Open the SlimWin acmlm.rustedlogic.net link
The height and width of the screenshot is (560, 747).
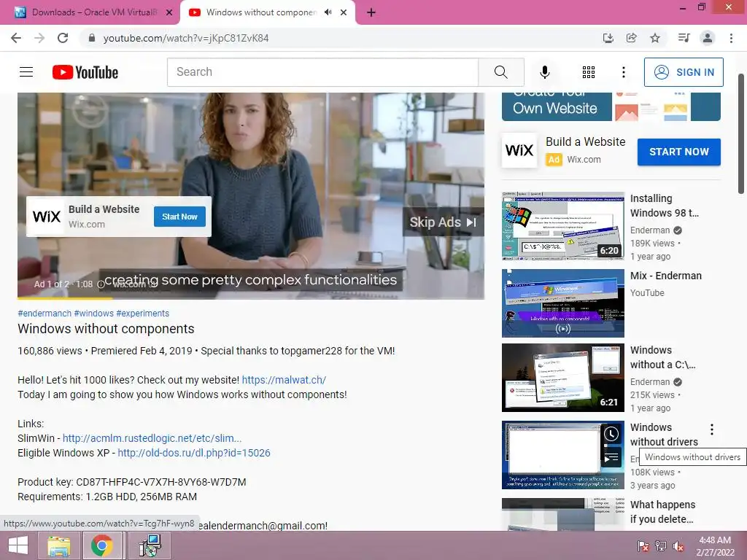pyautogui.click(x=152, y=438)
